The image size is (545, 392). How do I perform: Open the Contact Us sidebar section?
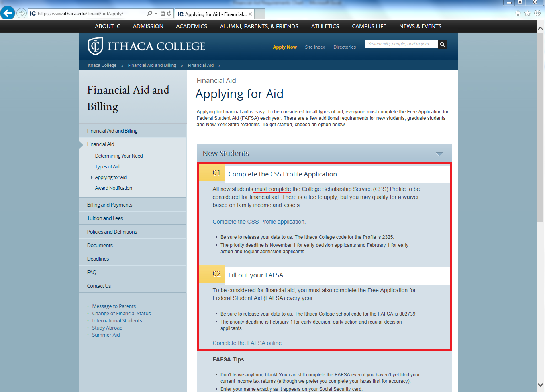133,286
